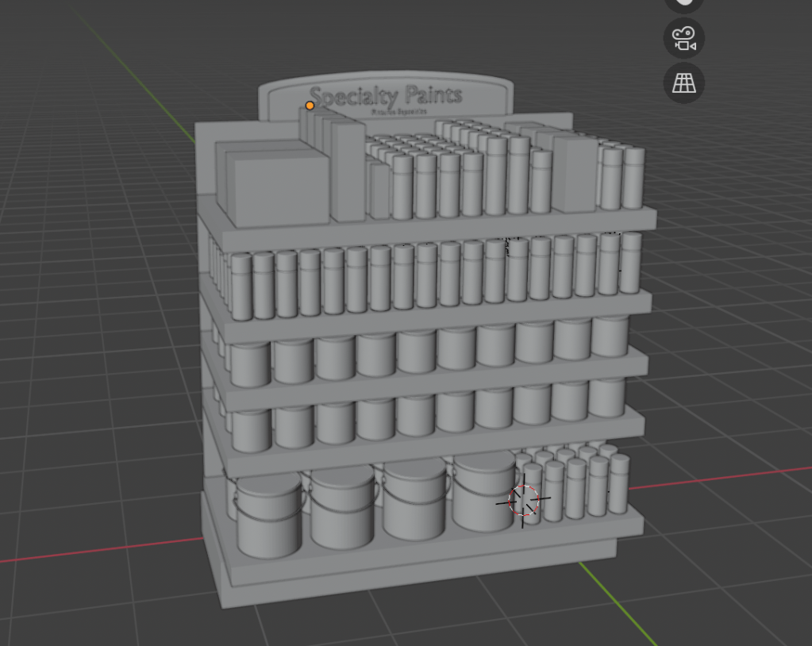Click the rightmost spray can on the second shelf
Screen dimensions: 812x646
pyautogui.click(x=630, y=263)
